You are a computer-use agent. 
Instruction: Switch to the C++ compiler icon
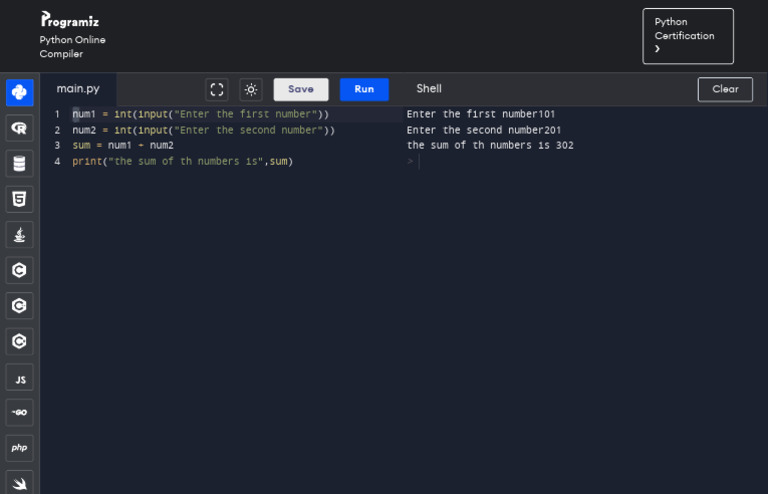click(20, 306)
